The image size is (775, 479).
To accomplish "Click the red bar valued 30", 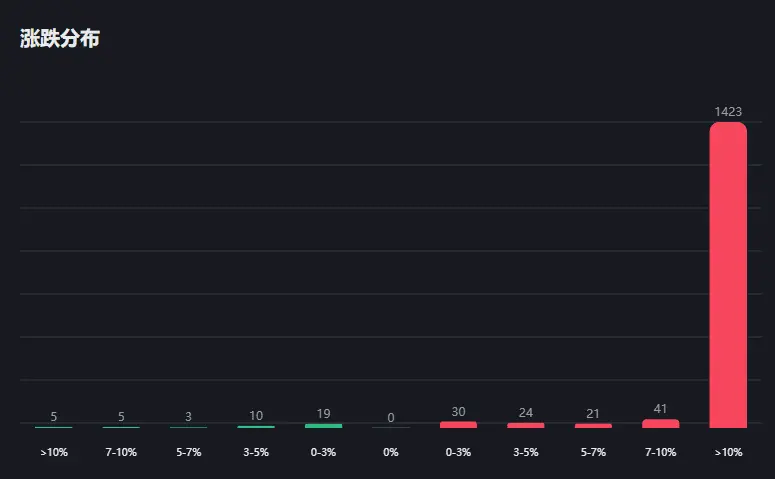I will click(x=458, y=425).
